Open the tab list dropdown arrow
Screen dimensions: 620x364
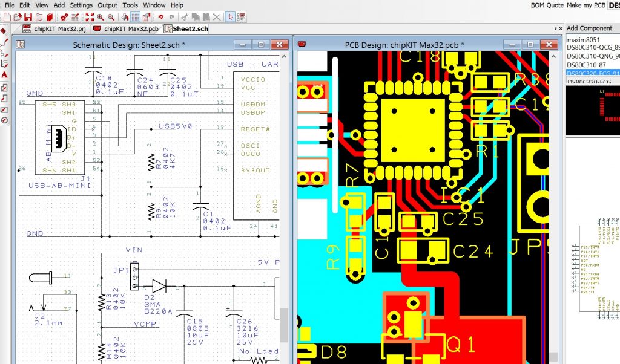coord(555,28)
